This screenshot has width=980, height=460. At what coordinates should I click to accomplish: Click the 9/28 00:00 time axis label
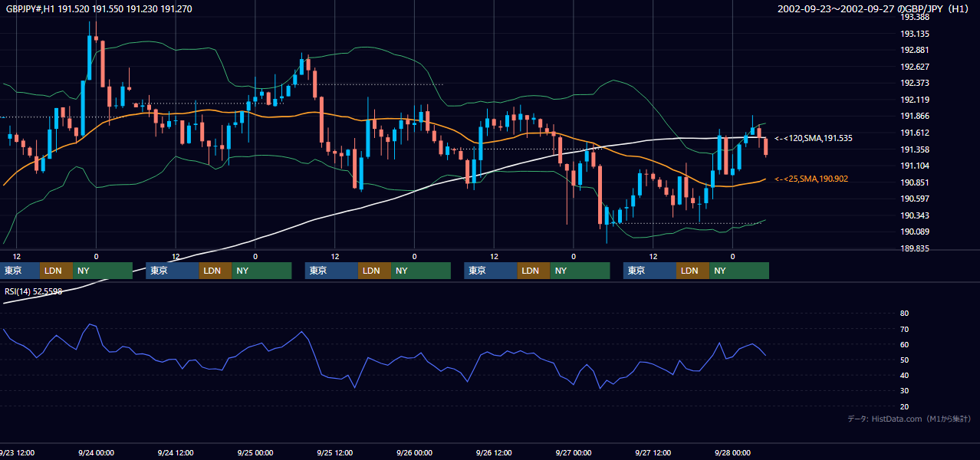click(732, 452)
